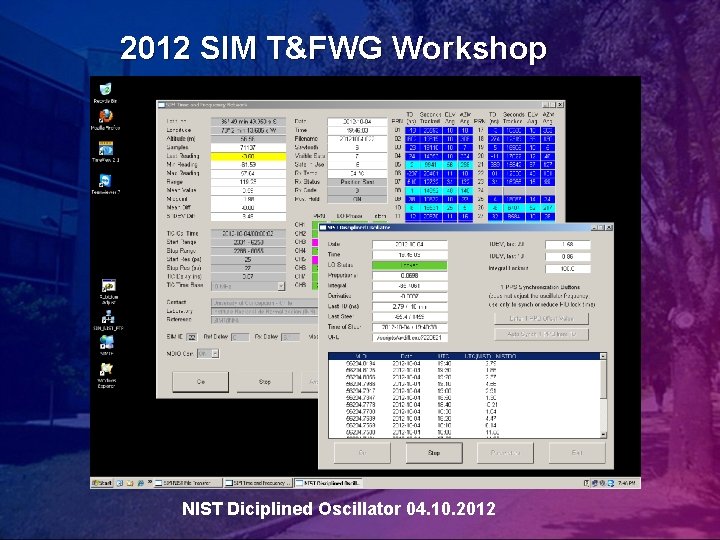Open the Recycle Bin desktop icon
The height and width of the screenshot is (540, 720).
[x=105, y=92]
